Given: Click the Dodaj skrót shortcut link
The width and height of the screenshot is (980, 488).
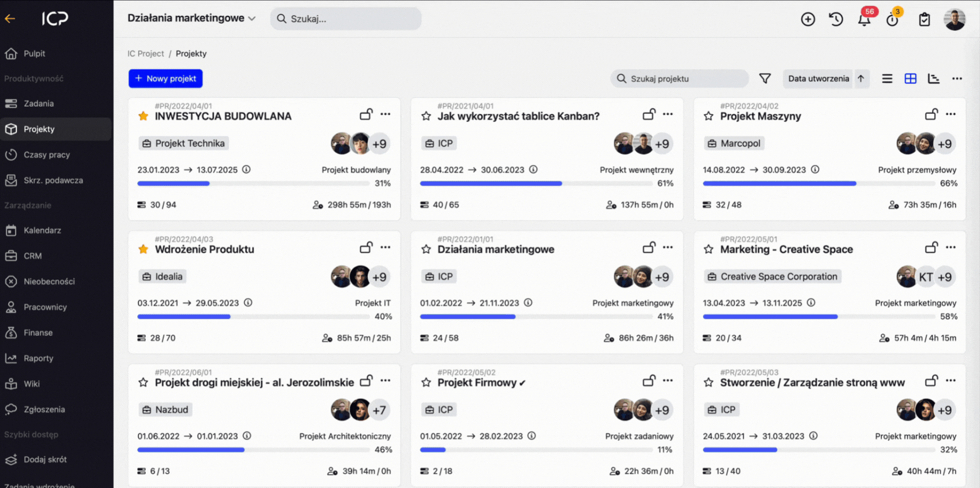Looking at the screenshot, I should (x=45, y=459).
